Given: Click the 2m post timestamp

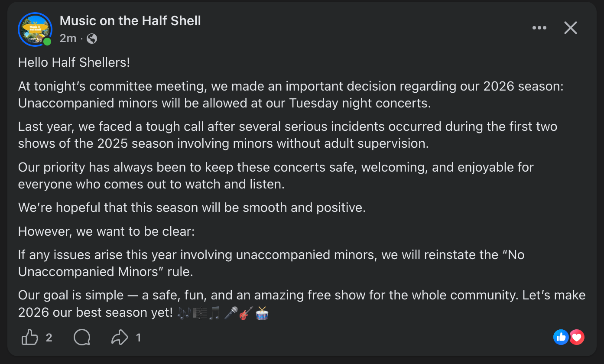Looking at the screenshot, I should point(68,39).
